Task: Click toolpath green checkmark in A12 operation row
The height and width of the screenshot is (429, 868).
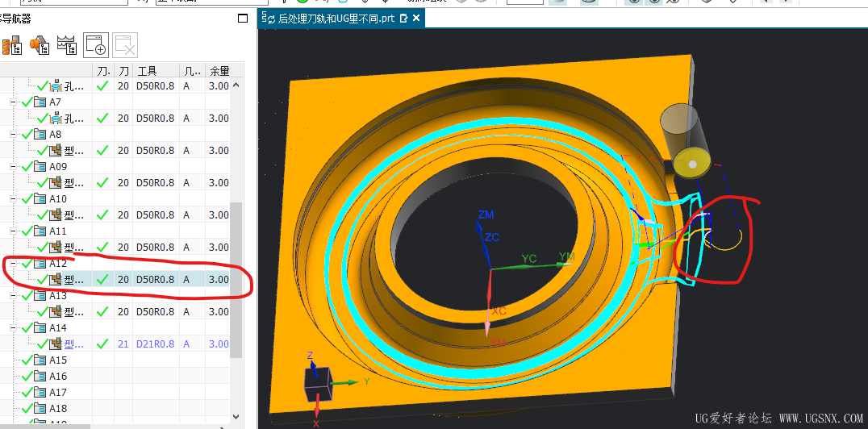Action: click(x=102, y=280)
